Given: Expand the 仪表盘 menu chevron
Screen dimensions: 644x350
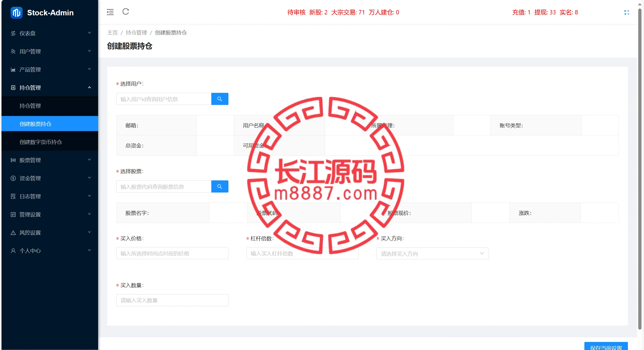Looking at the screenshot, I should pos(89,33).
